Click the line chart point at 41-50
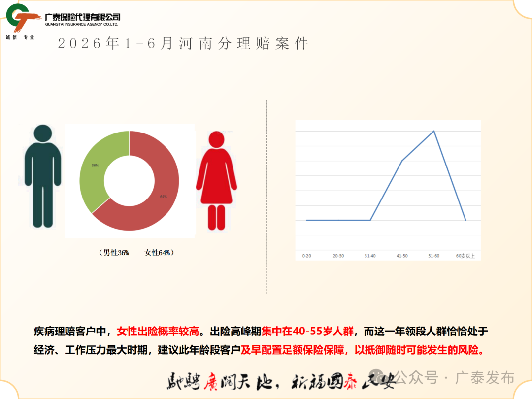 pos(402,161)
